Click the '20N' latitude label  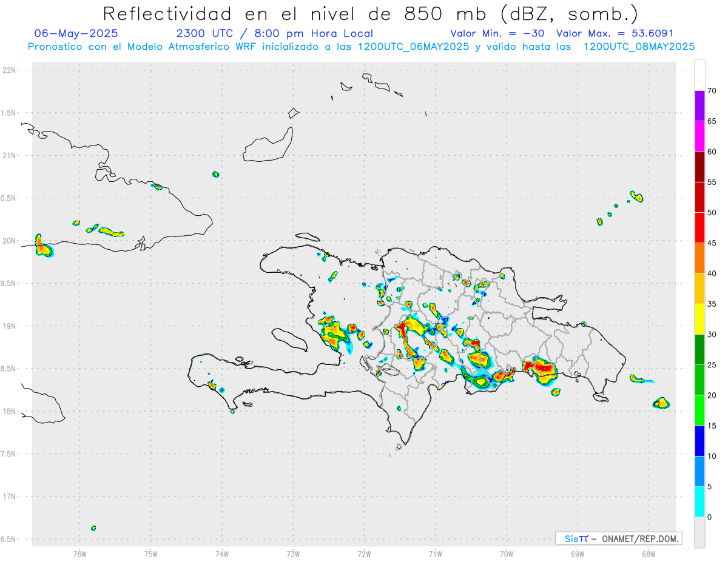[10, 241]
